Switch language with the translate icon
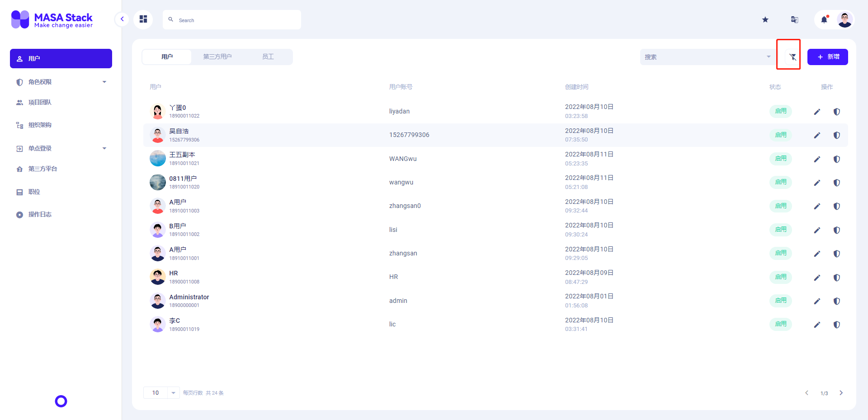 794,19
